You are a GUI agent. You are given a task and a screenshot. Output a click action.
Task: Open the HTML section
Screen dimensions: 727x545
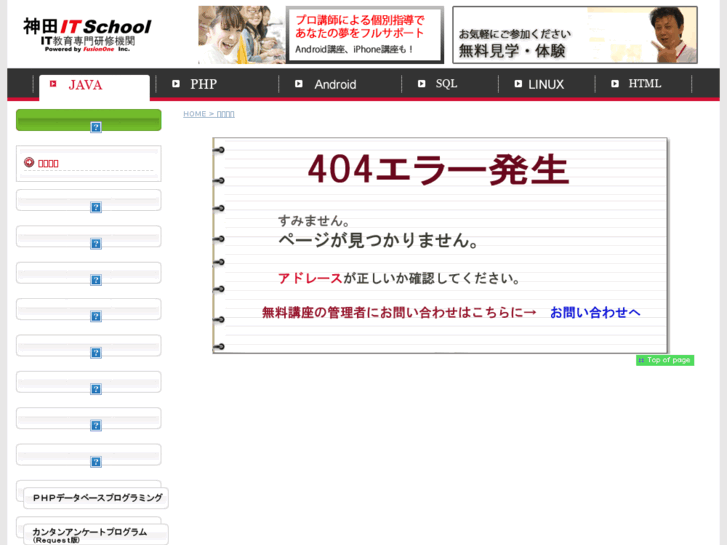click(644, 84)
